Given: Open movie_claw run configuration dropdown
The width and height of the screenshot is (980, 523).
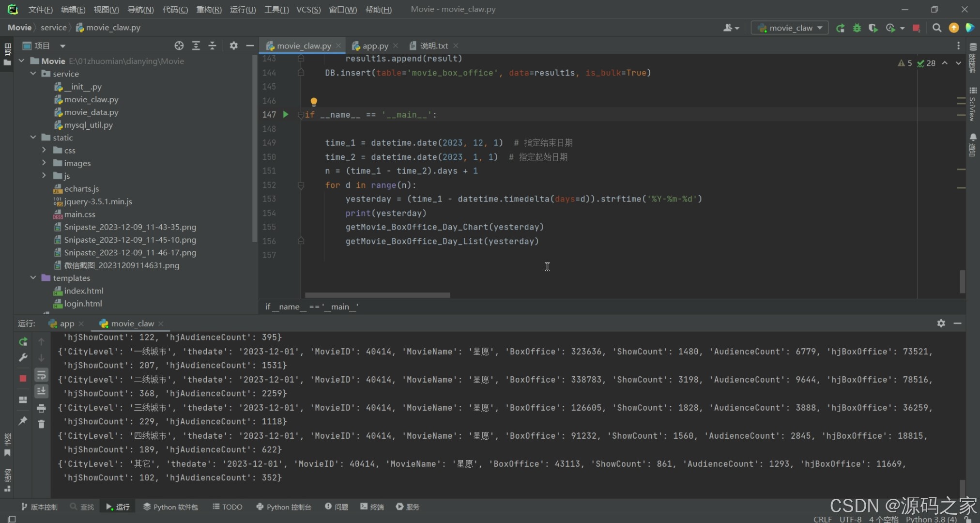Looking at the screenshot, I should point(790,28).
